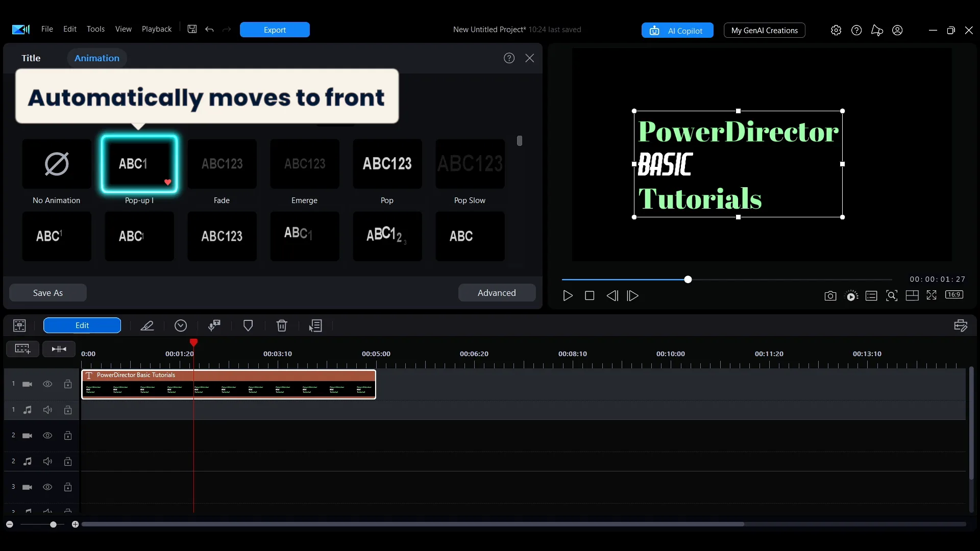Click the timeline zoom slider handle

[x=53, y=524]
